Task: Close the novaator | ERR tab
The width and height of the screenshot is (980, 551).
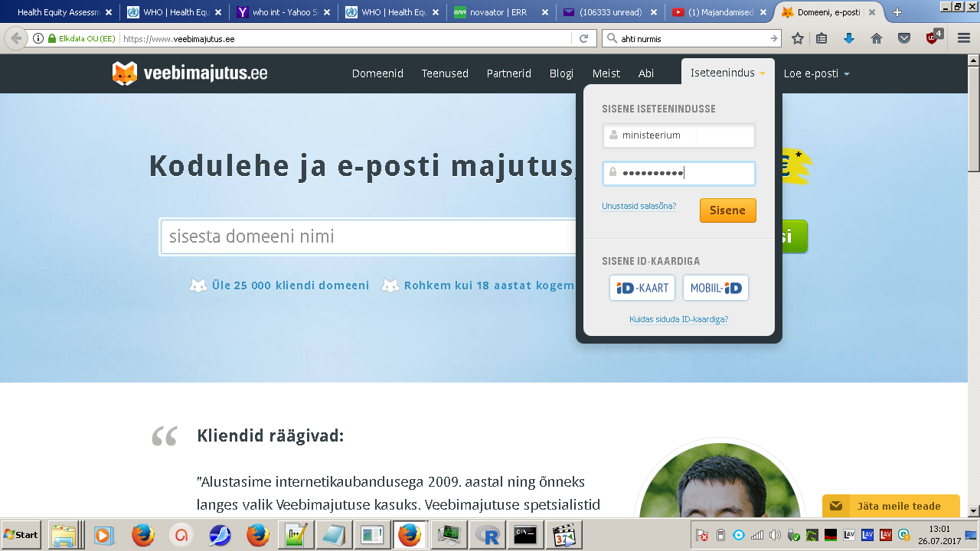Action: [x=545, y=12]
